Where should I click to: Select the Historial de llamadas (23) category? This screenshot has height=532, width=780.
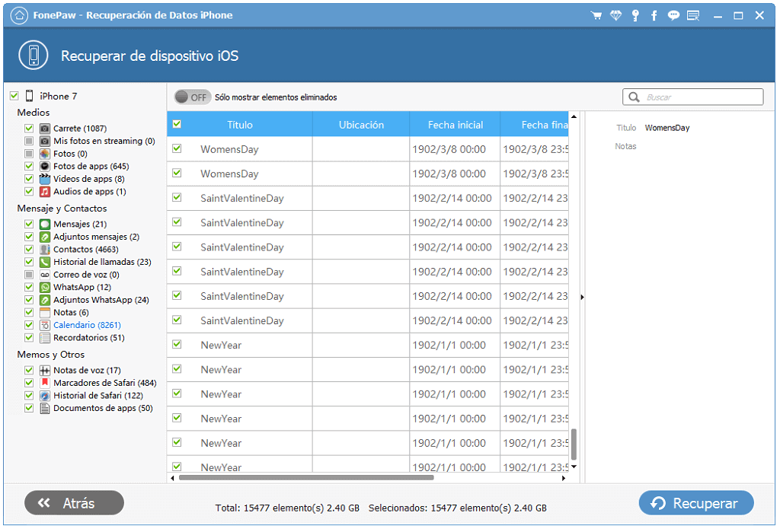[x=102, y=262]
